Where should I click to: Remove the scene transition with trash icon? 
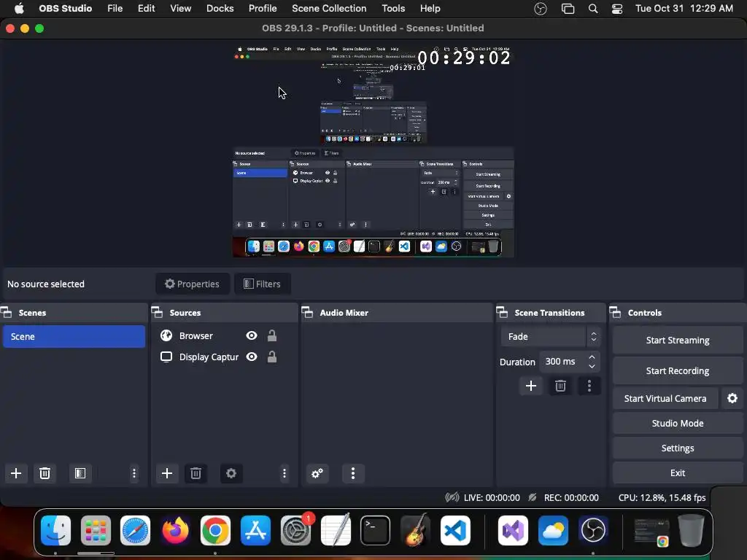tap(560, 386)
